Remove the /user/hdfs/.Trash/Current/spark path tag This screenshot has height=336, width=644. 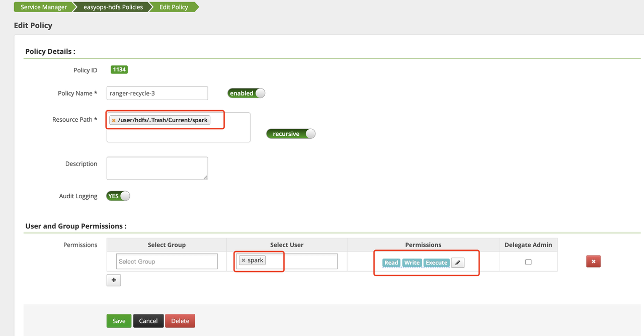(x=114, y=120)
